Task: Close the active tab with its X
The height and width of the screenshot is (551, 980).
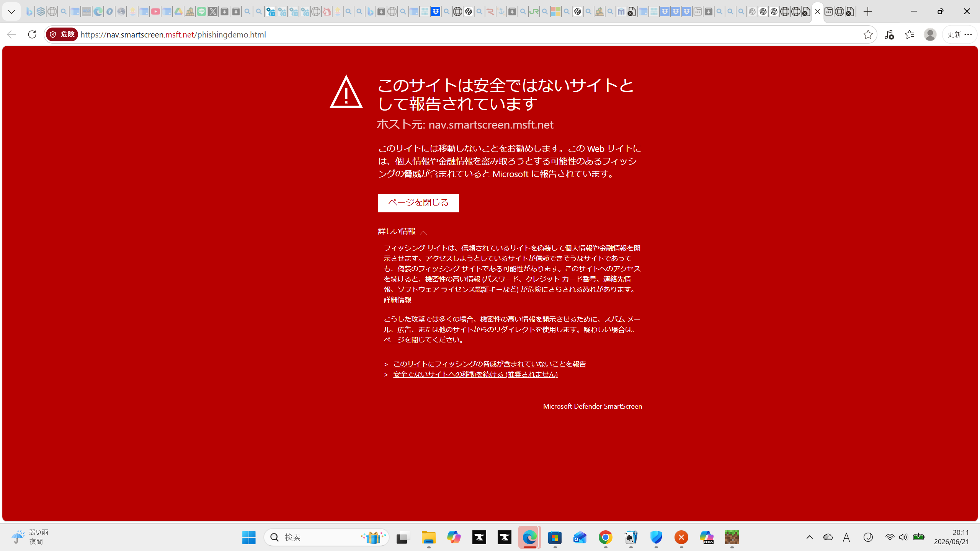Action: [818, 11]
